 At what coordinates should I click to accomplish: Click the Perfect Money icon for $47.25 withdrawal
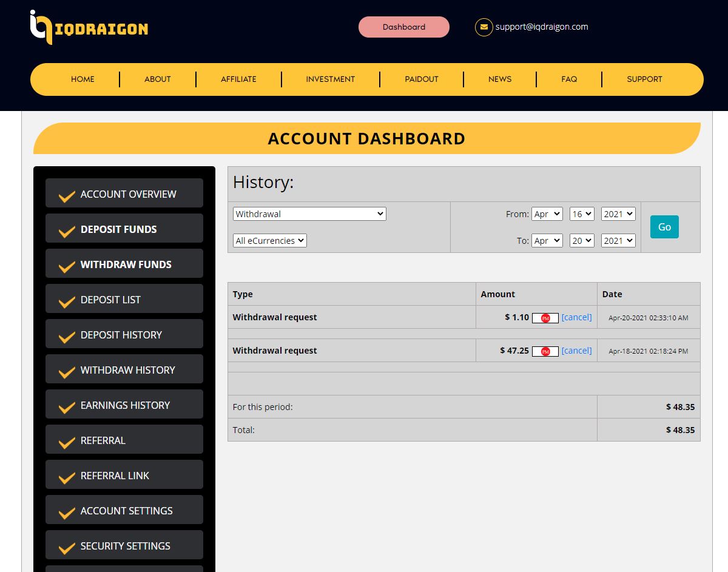tap(545, 351)
